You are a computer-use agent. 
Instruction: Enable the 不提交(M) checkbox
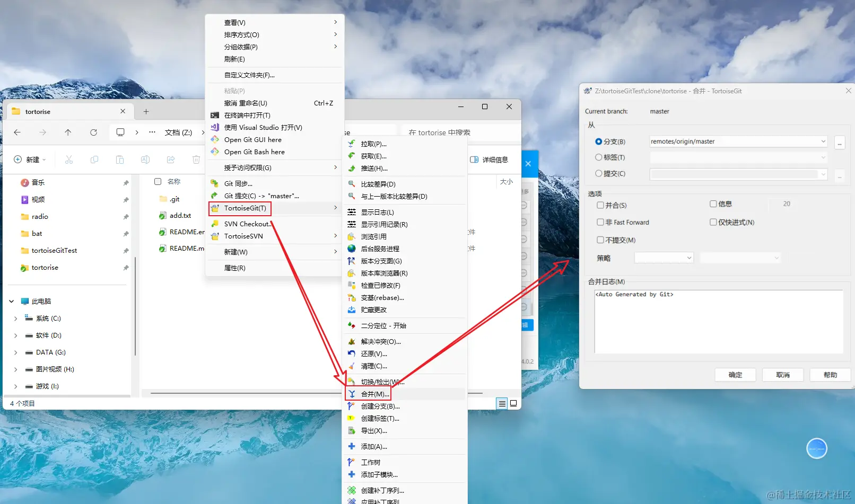[x=600, y=240]
